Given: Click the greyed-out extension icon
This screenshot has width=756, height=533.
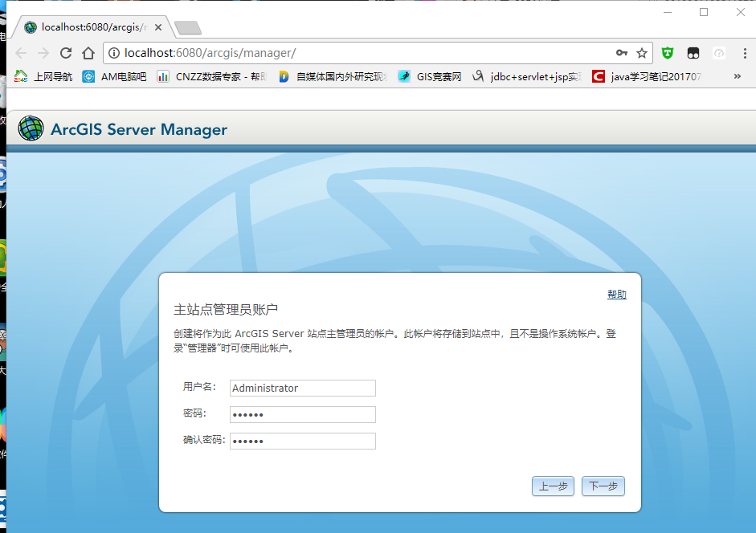Looking at the screenshot, I should tap(719, 53).
